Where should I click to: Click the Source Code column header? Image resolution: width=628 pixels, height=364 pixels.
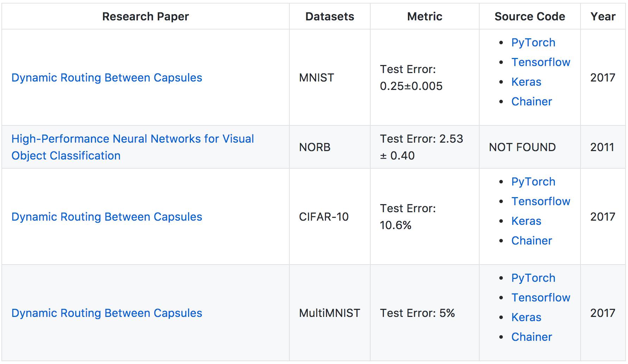point(530,17)
